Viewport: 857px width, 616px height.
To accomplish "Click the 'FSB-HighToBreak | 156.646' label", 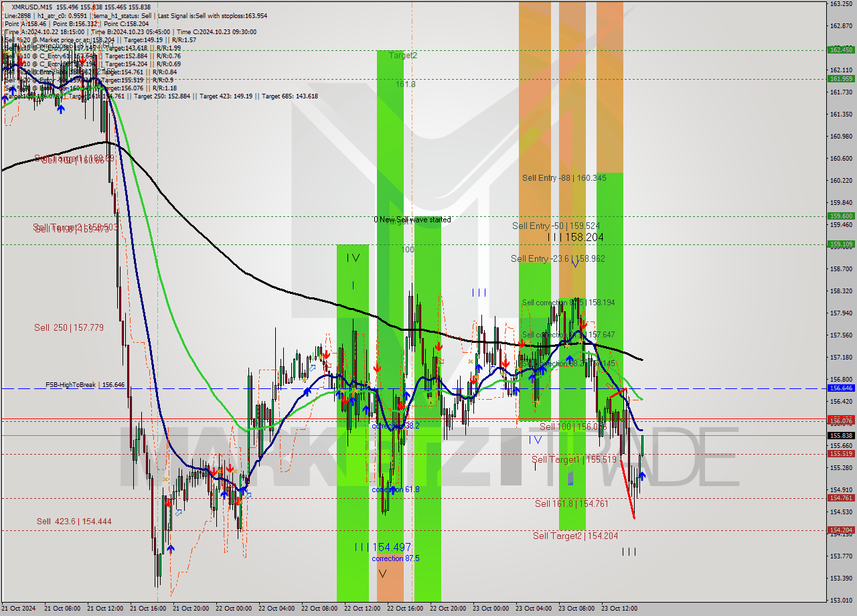I will tap(85, 385).
